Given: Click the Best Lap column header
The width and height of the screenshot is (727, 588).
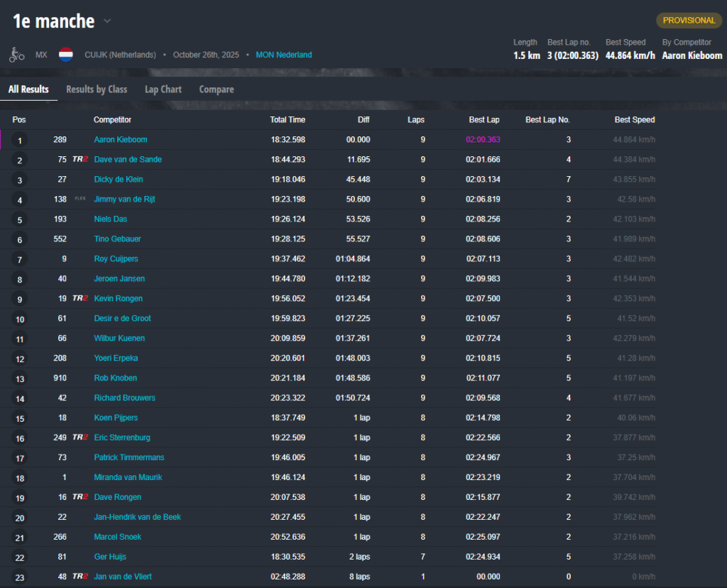Looking at the screenshot, I should [484, 120].
